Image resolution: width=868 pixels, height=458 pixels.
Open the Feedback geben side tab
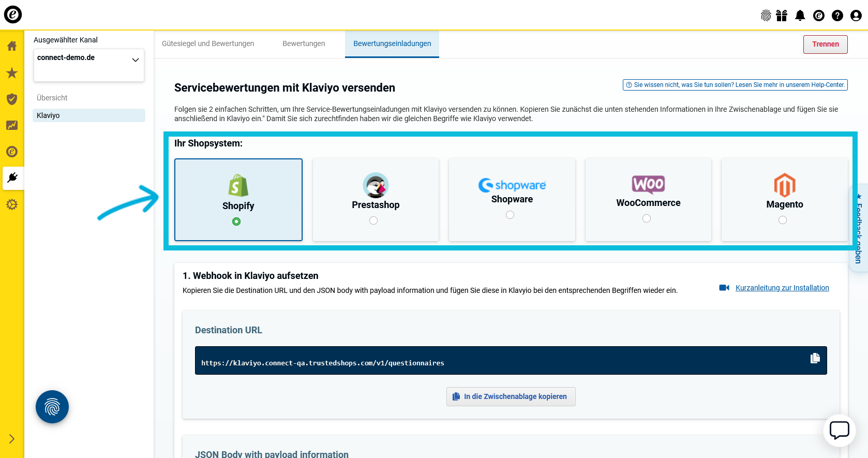pyautogui.click(x=859, y=228)
